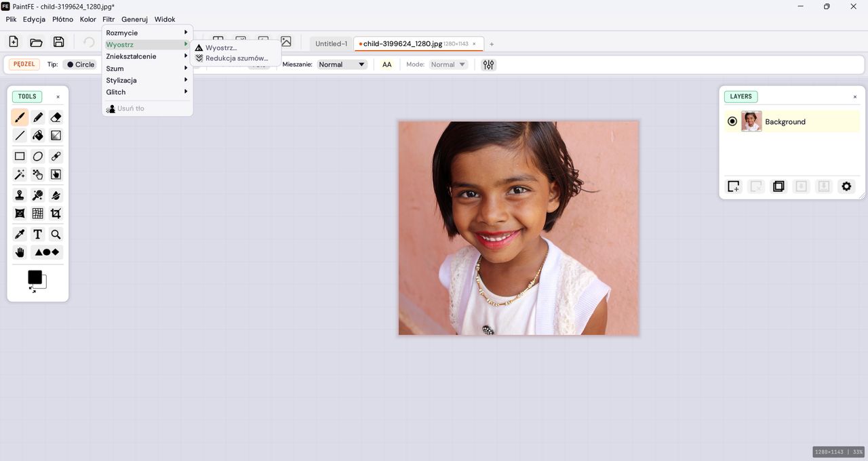This screenshot has width=868, height=461.
Task: Toggle the Circle brush tip option
Action: pos(79,64)
